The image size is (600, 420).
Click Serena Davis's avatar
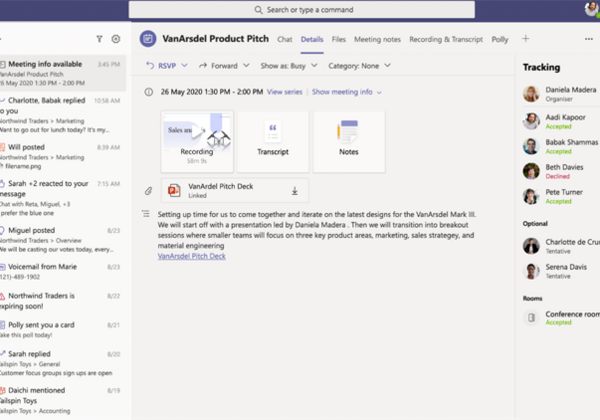(x=531, y=271)
